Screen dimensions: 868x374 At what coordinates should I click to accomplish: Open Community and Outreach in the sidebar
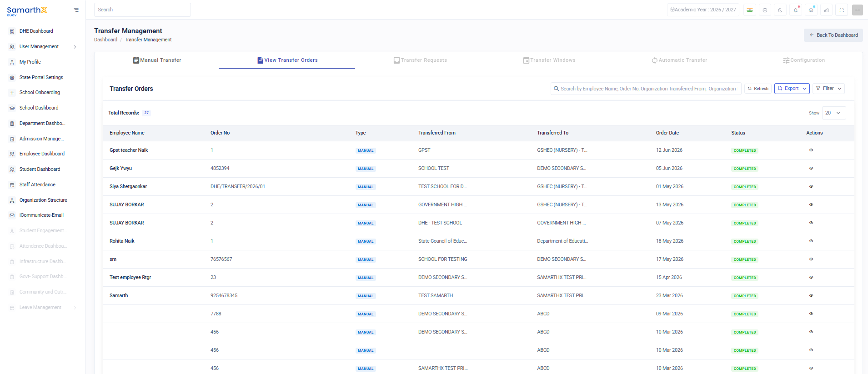pos(43,292)
